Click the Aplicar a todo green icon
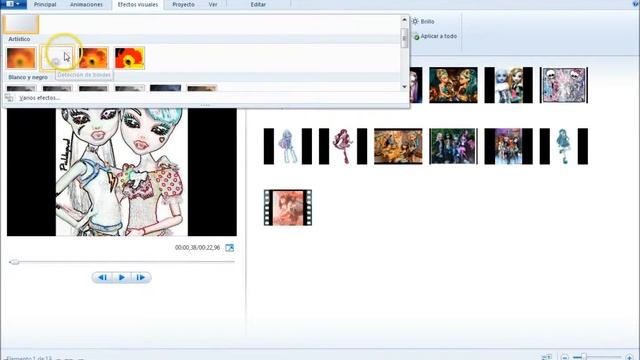 (x=416, y=36)
